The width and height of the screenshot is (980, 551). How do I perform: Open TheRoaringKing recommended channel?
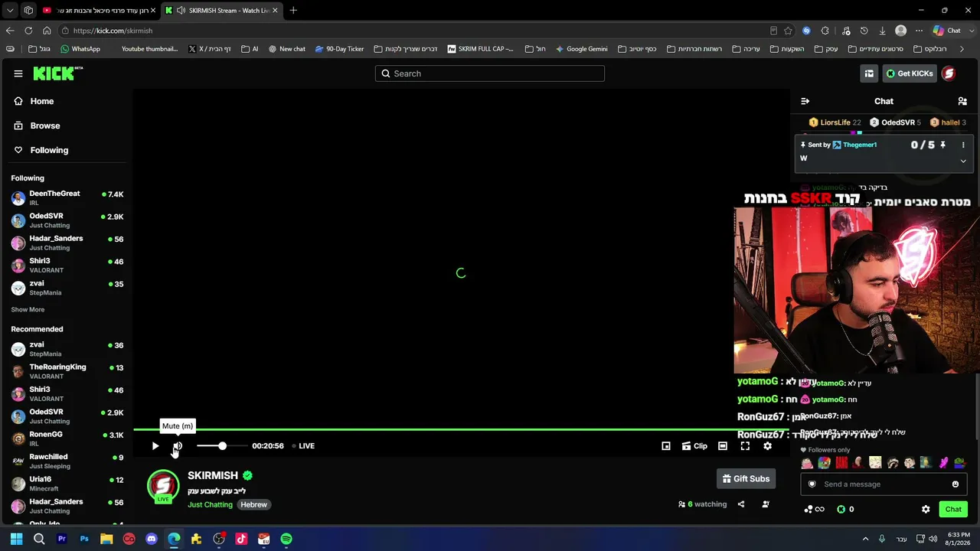(67, 371)
